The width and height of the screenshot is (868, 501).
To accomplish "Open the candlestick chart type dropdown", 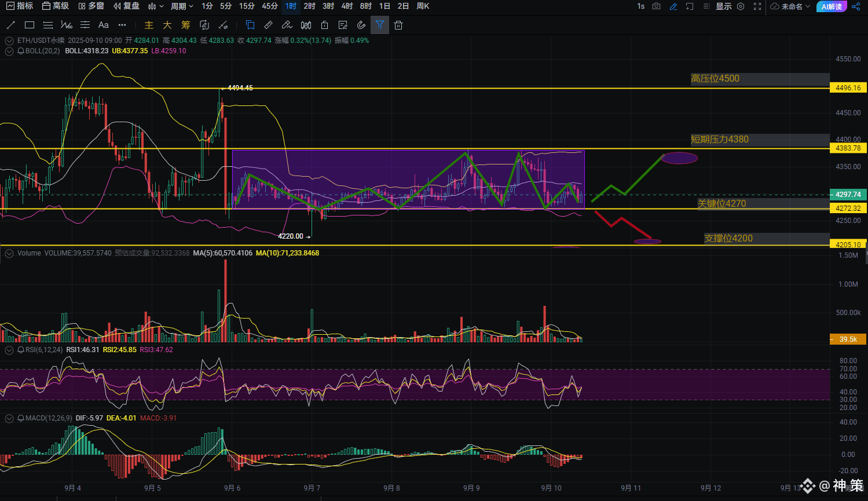I will pyautogui.click(x=155, y=6).
